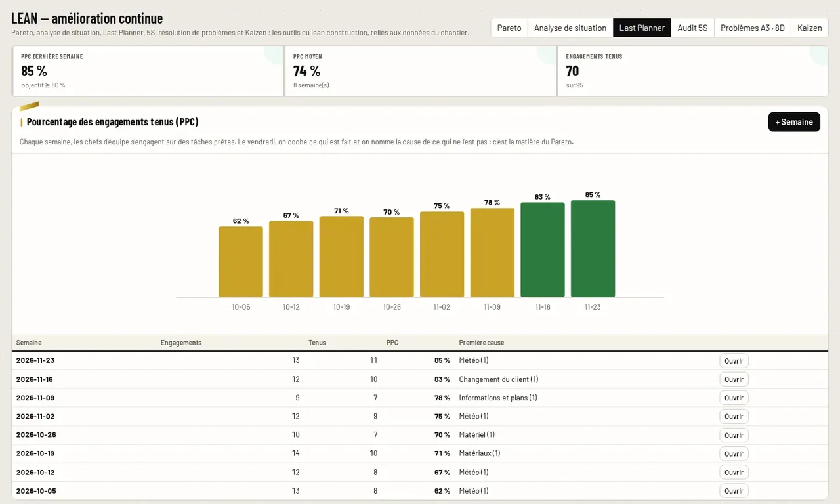Open week 2026-11-23 with Ouvrir
The image size is (840, 504).
[x=734, y=361]
